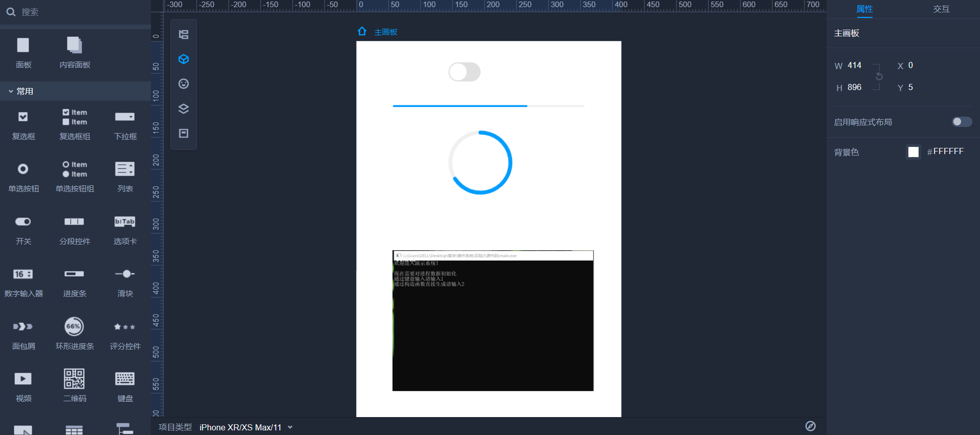The width and height of the screenshot is (980, 435).
Task: Edit the H height value 896
Action: coord(855,88)
